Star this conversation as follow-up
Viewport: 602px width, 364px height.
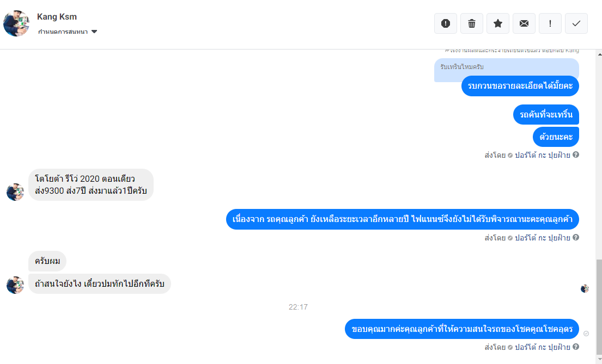click(x=497, y=23)
